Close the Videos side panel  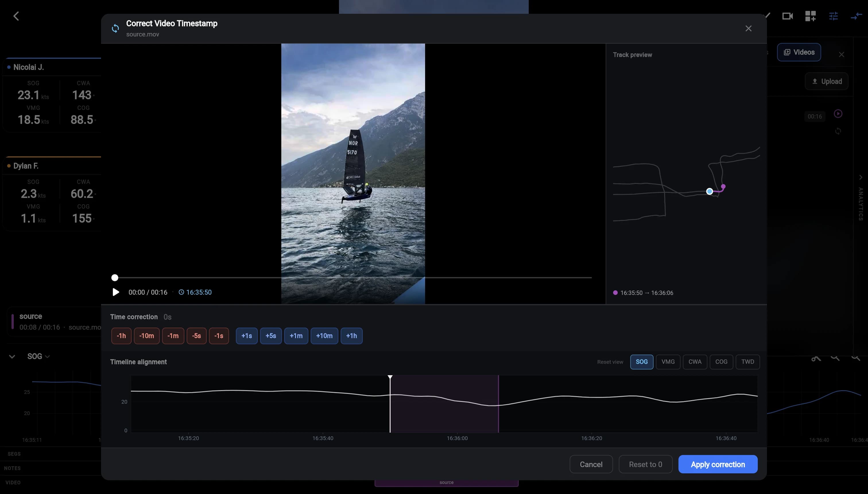(841, 55)
